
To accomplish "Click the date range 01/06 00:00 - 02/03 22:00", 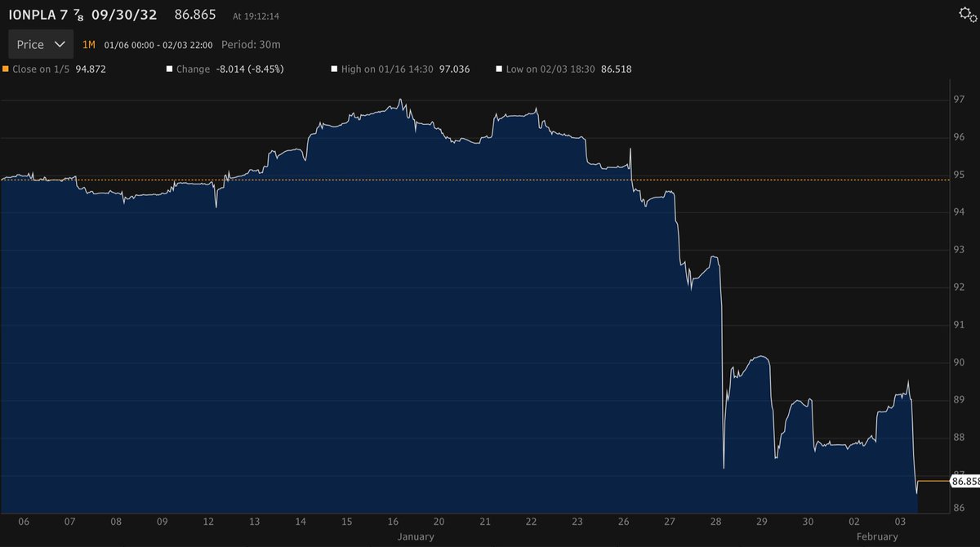I will point(158,44).
